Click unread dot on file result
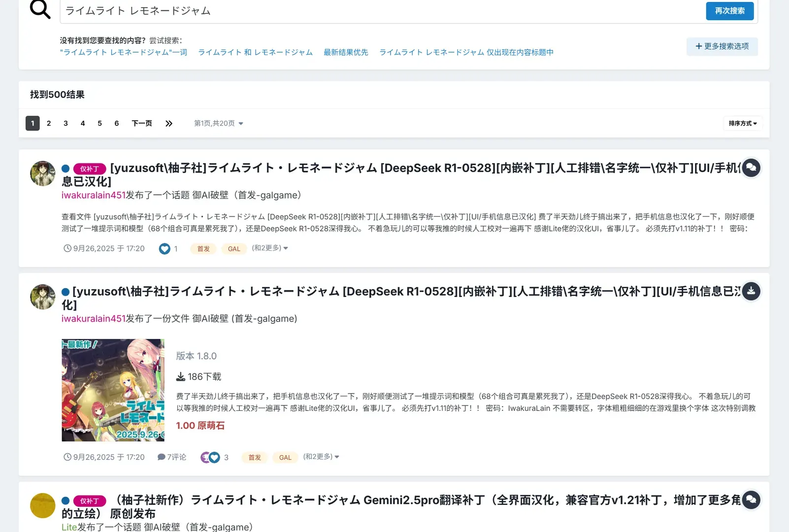 click(x=66, y=292)
